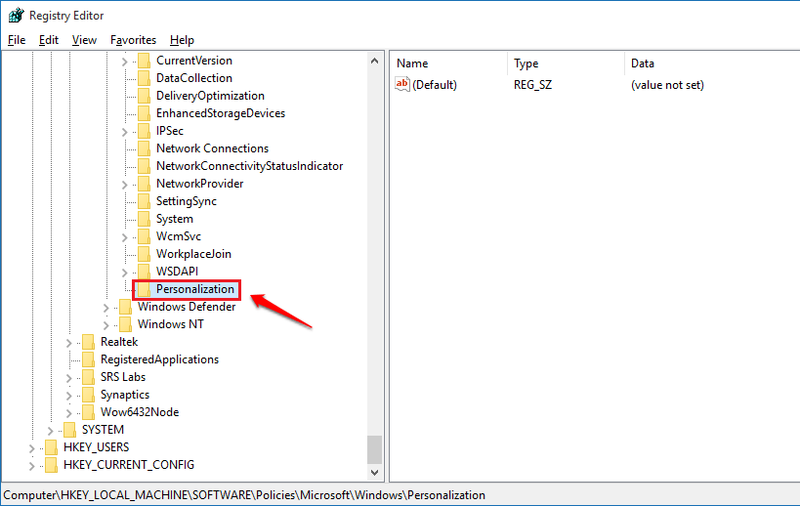800x506 pixels.
Task: Expand the CurrentVersion key
Action: pos(124,62)
